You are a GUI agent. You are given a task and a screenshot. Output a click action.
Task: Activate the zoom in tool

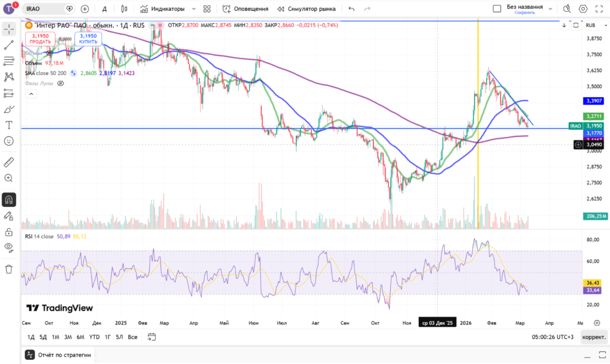[x=9, y=178]
